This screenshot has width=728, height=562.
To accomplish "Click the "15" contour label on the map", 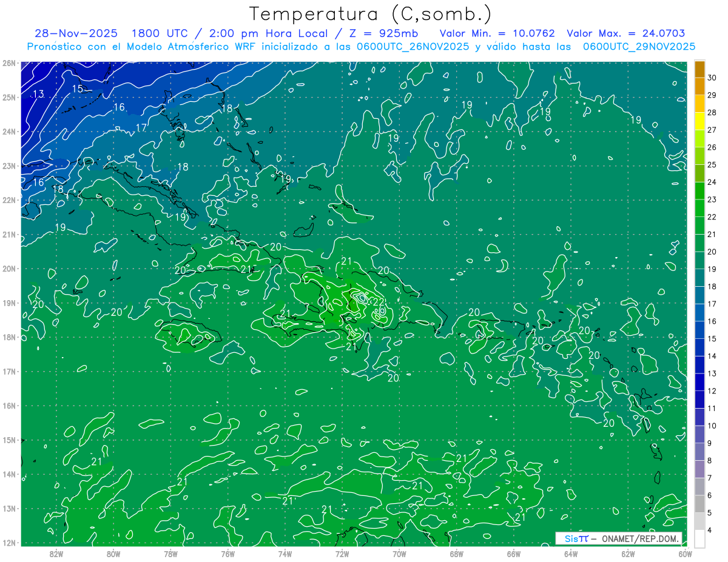I will click(x=78, y=89).
